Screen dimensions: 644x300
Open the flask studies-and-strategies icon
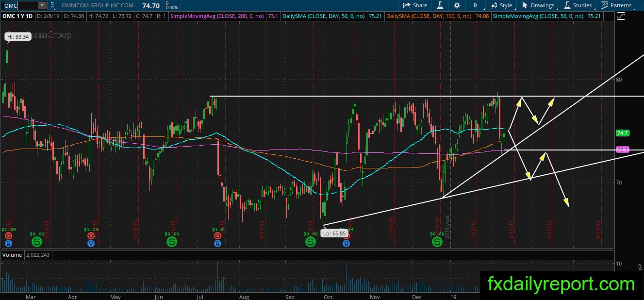[x=440, y=5]
